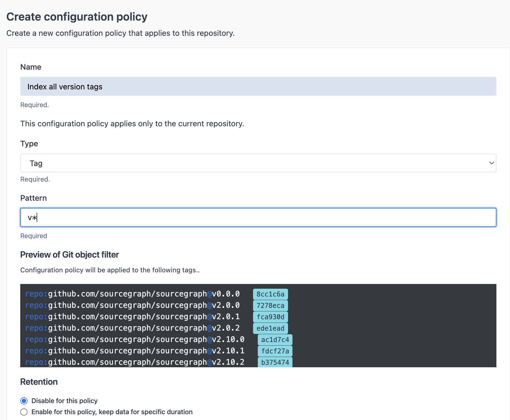Click the v2.0.1 repo line
510x420 pixels.
[132, 317]
